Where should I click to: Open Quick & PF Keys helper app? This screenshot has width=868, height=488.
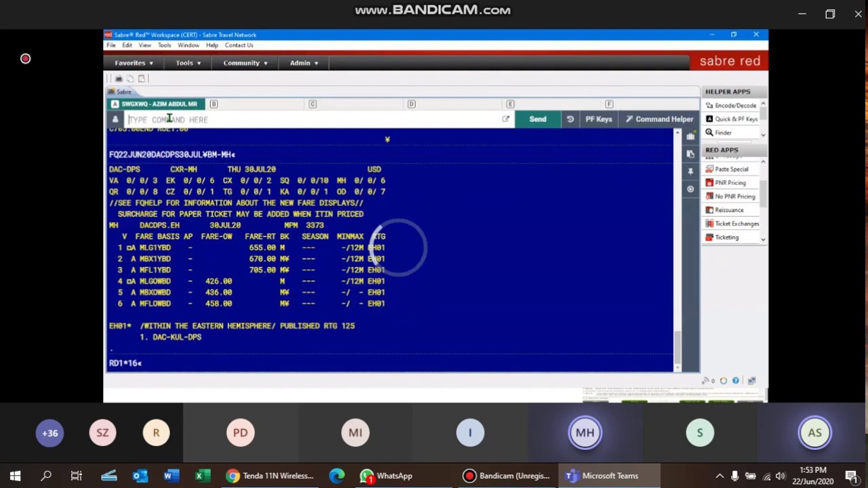pyautogui.click(x=731, y=119)
